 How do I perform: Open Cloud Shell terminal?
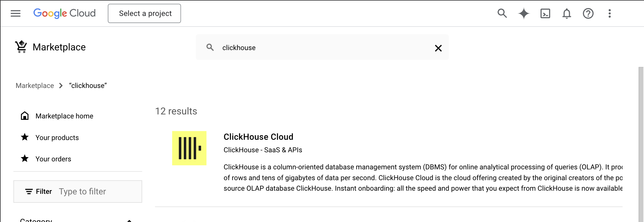click(545, 13)
